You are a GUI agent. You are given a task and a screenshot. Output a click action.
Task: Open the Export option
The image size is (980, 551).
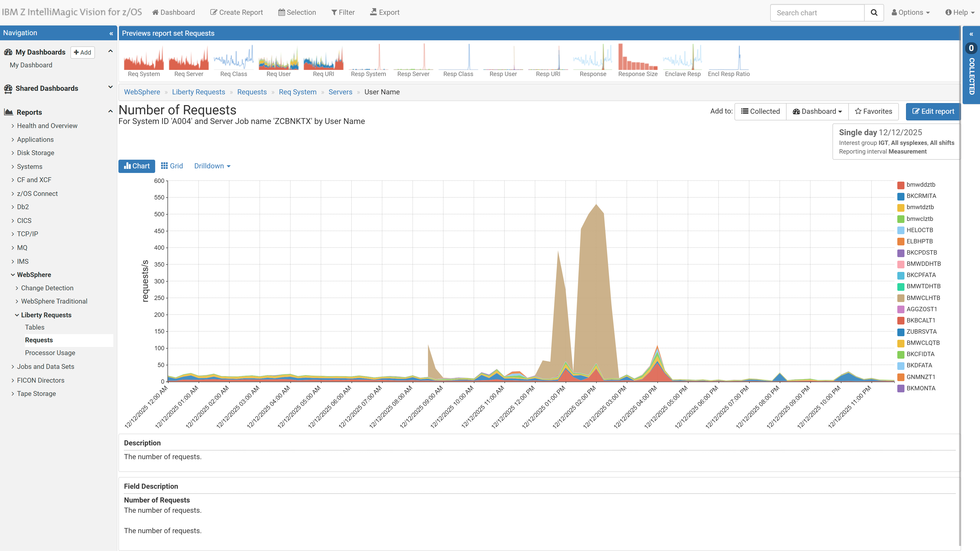point(385,12)
